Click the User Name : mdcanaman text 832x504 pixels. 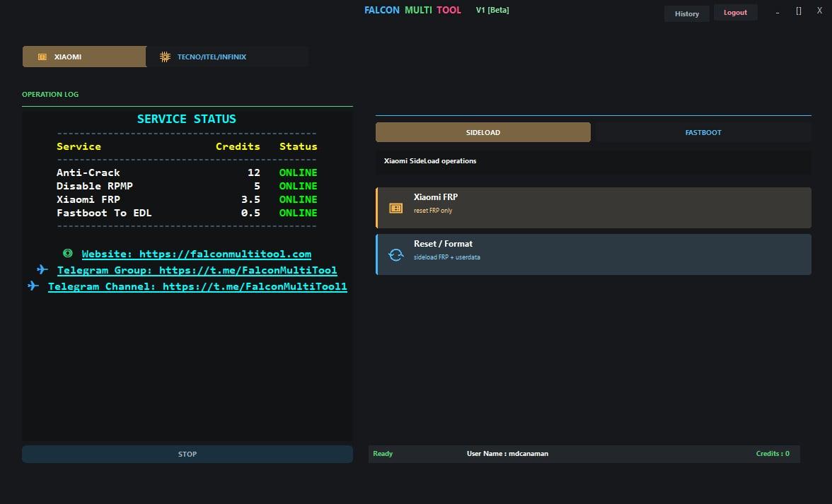507,454
